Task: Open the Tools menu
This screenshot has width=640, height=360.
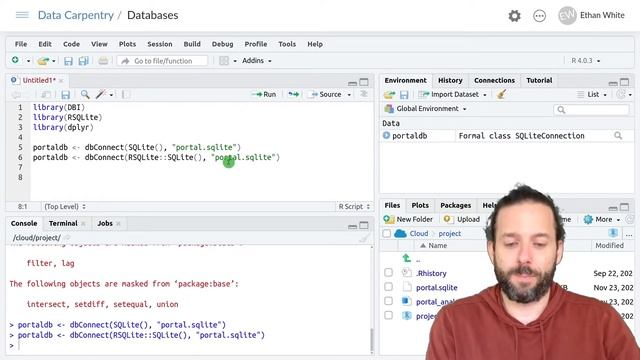Action: [287, 44]
